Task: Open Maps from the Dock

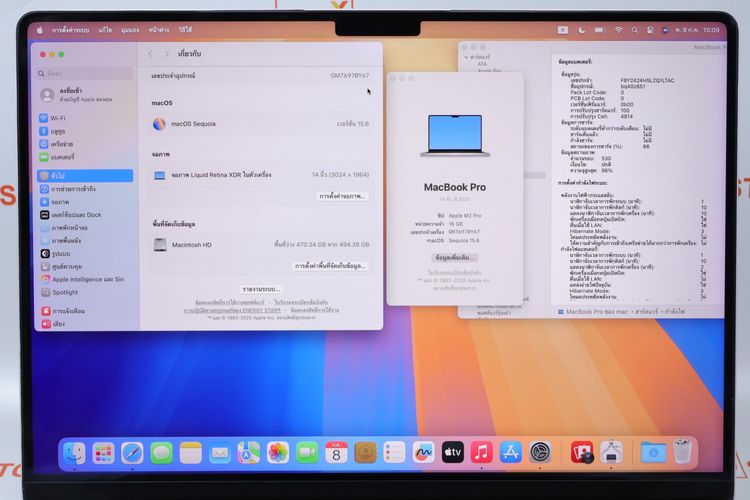Action: click(249, 453)
